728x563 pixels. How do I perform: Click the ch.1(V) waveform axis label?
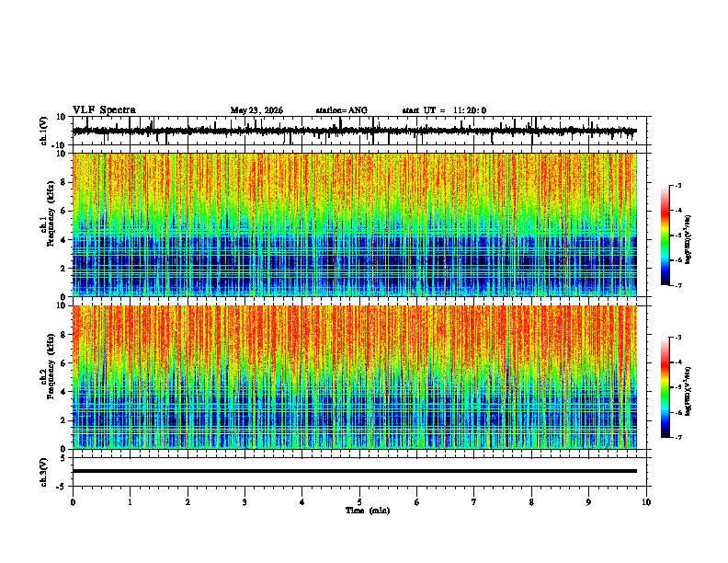pos(44,131)
